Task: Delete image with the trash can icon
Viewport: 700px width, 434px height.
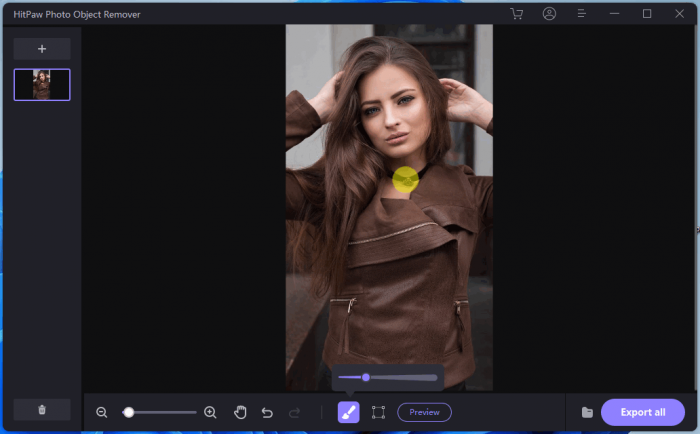Action: coord(42,409)
